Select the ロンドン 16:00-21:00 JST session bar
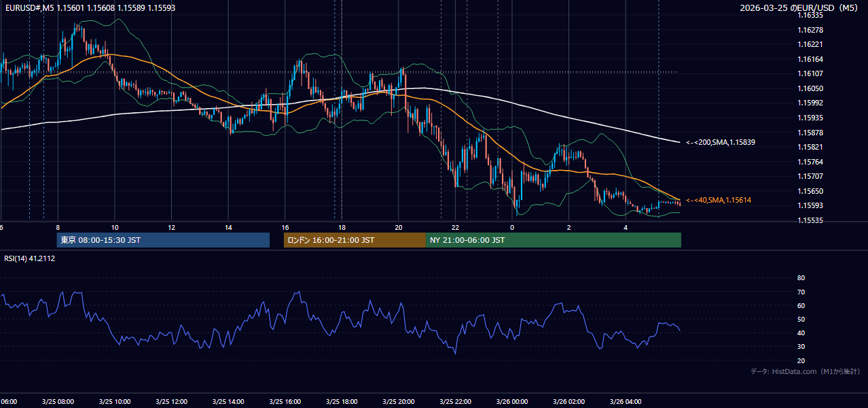Screen dimensions: 868x408 (355, 240)
